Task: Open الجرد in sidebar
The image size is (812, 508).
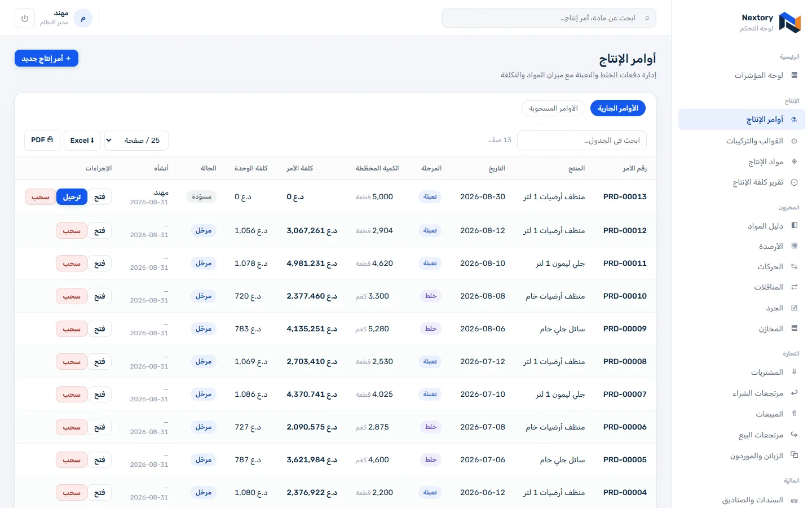Action: (742, 308)
